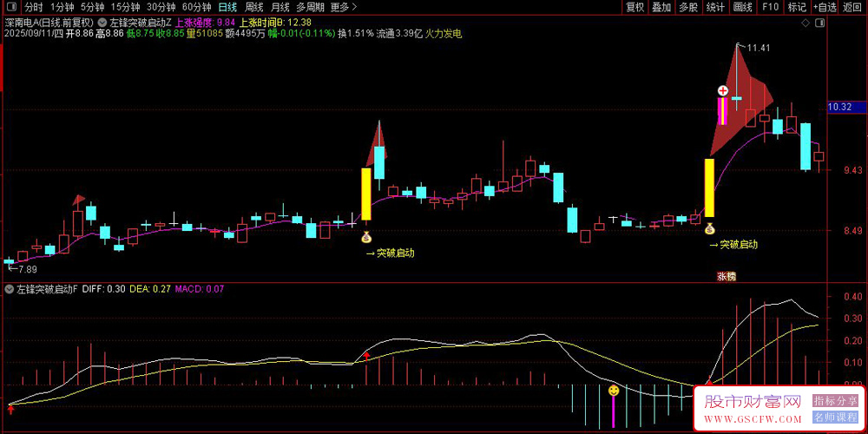Image resolution: width=868 pixels, height=434 pixels.
Task: Expand the 左锋突破启动Z indicator dropdown
Action: (102, 23)
